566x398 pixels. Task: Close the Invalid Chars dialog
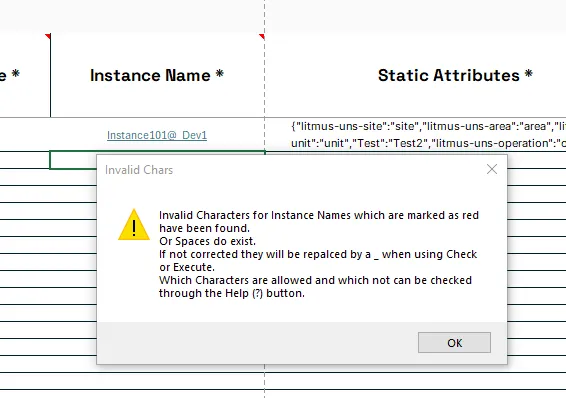492,169
